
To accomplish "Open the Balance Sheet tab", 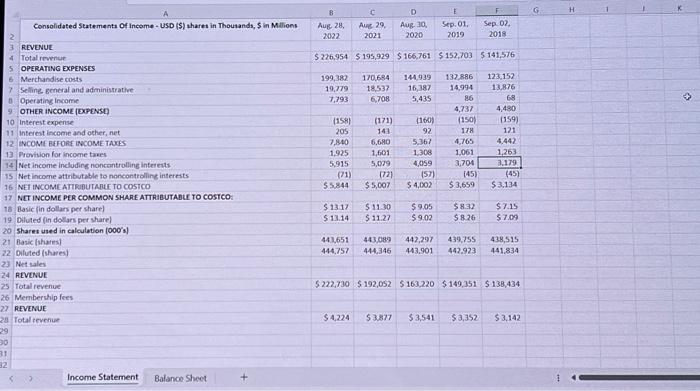I will coord(180,379).
